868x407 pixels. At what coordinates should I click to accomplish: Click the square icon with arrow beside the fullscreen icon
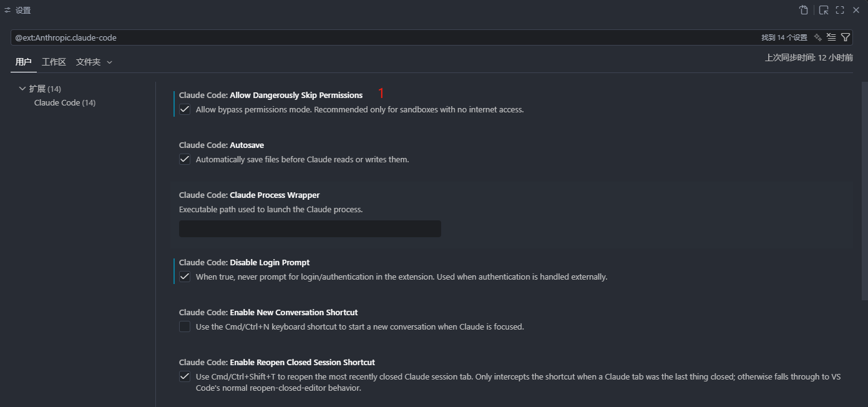(824, 10)
